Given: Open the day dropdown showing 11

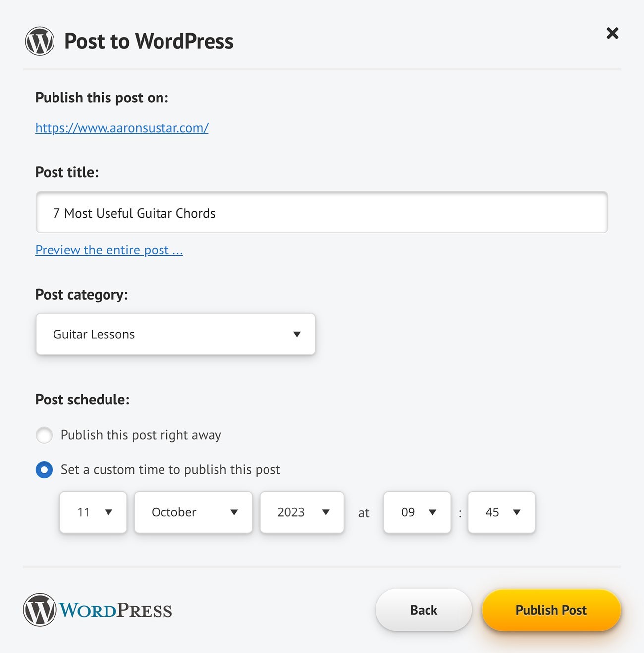Looking at the screenshot, I should coord(93,512).
